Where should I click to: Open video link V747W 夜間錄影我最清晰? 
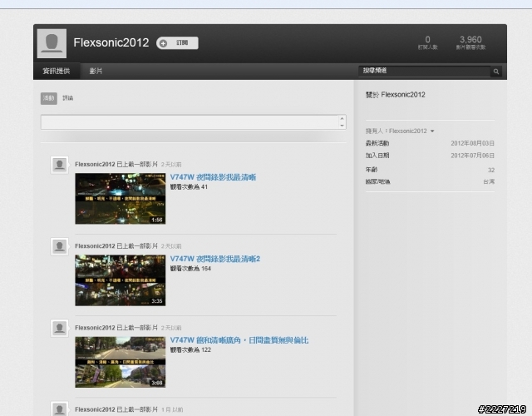tap(213, 177)
